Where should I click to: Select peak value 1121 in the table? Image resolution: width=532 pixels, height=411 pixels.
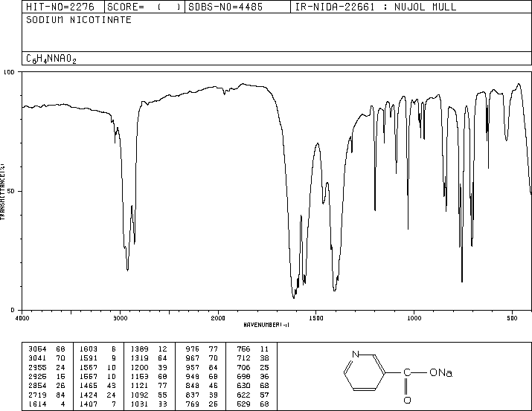pyautogui.click(x=140, y=386)
